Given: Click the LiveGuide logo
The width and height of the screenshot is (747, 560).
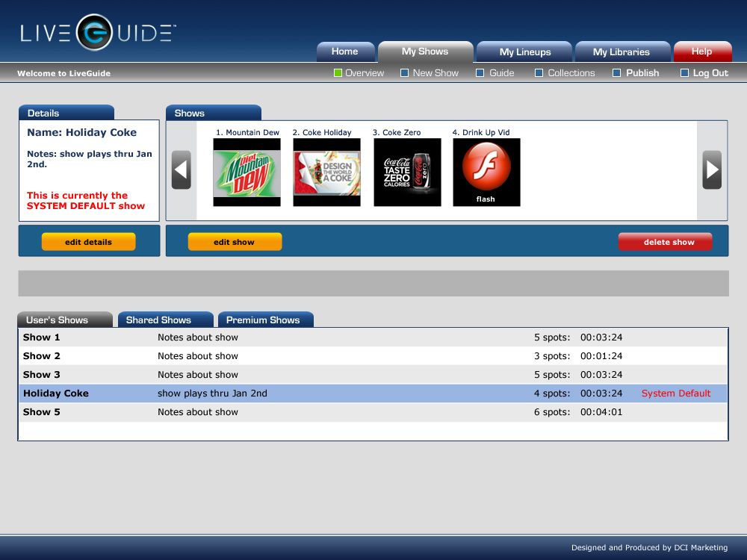Looking at the screenshot, I should pos(98,33).
